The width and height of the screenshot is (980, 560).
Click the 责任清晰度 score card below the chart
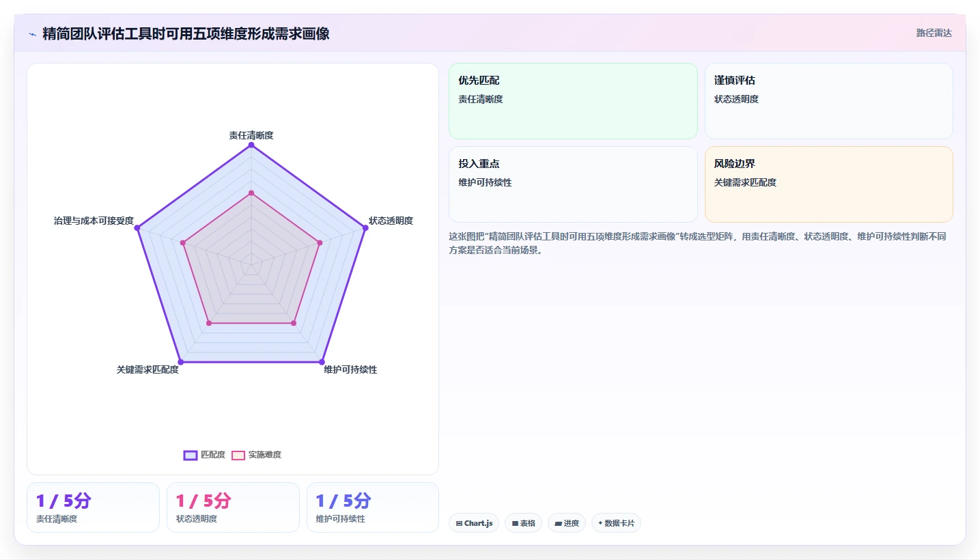pyautogui.click(x=93, y=507)
